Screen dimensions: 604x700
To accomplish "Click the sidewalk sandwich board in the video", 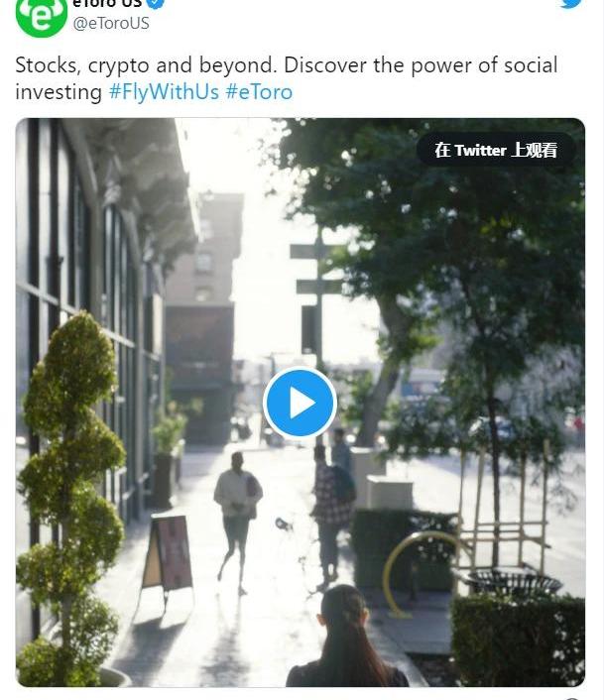I will click(x=168, y=553).
